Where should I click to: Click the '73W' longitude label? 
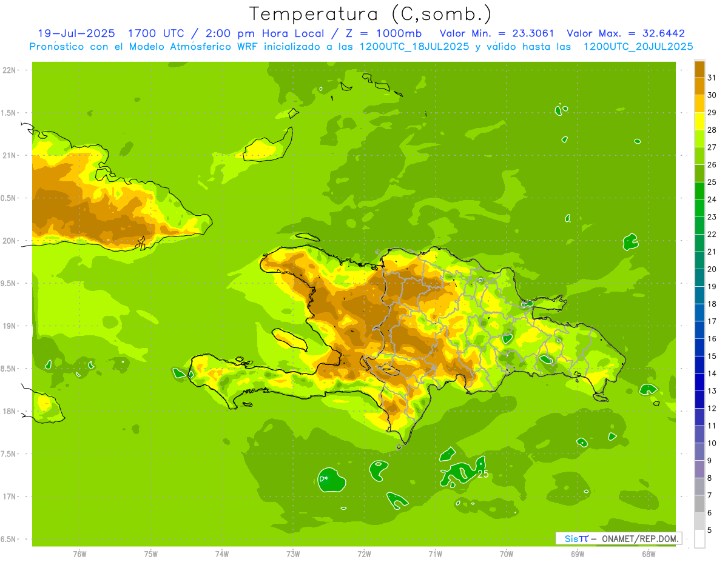(293, 554)
